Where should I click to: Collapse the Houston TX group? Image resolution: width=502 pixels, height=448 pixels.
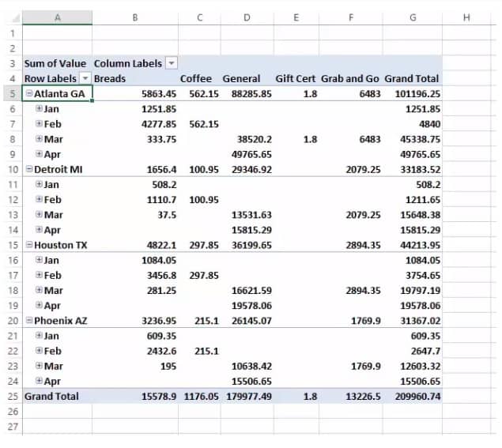coord(29,244)
